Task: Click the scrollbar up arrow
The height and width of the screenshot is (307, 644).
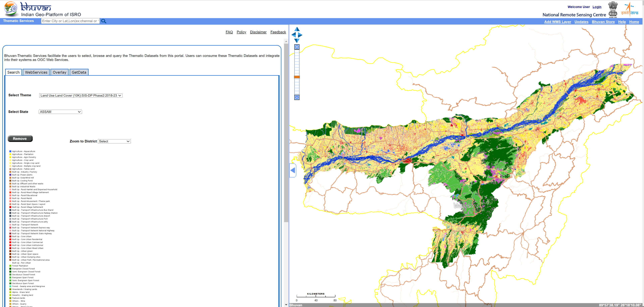Action: click(286, 41)
